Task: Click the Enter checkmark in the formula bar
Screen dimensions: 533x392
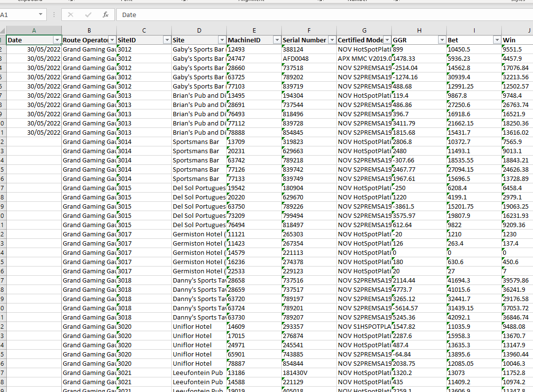Action: tap(88, 15)
